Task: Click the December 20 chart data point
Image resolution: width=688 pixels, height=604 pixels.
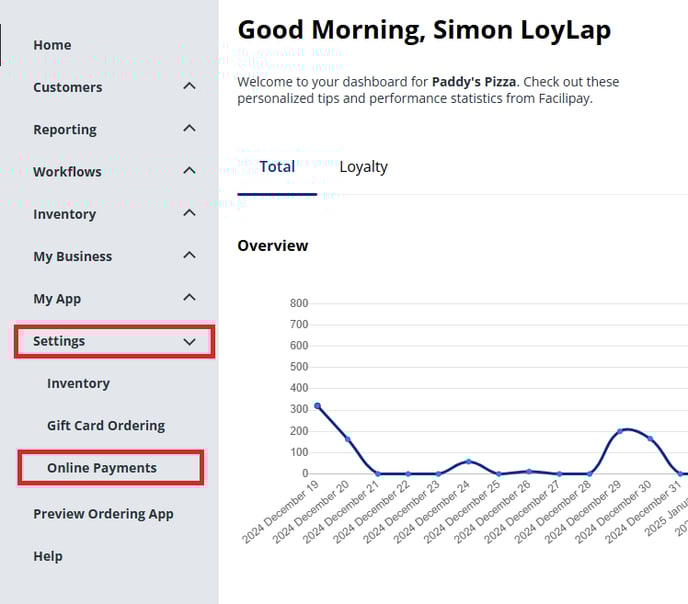Action: 348,439
